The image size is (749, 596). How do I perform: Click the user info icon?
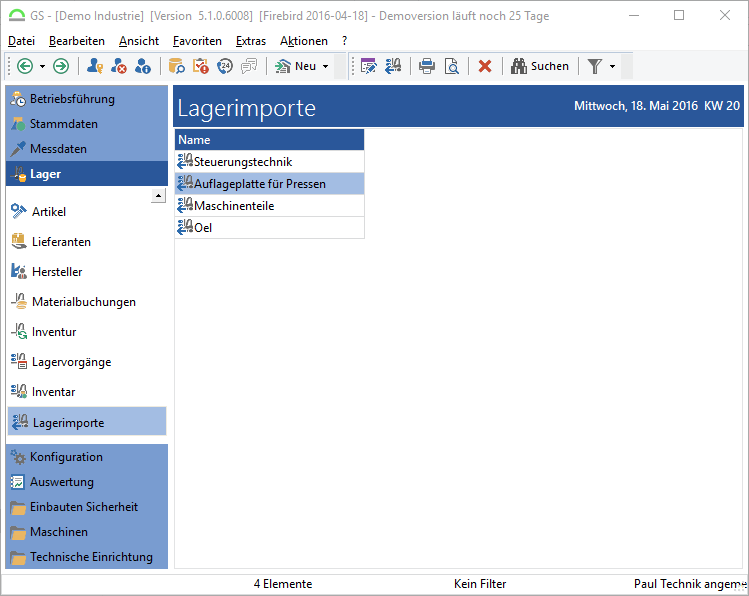click(x=142, y=66)
